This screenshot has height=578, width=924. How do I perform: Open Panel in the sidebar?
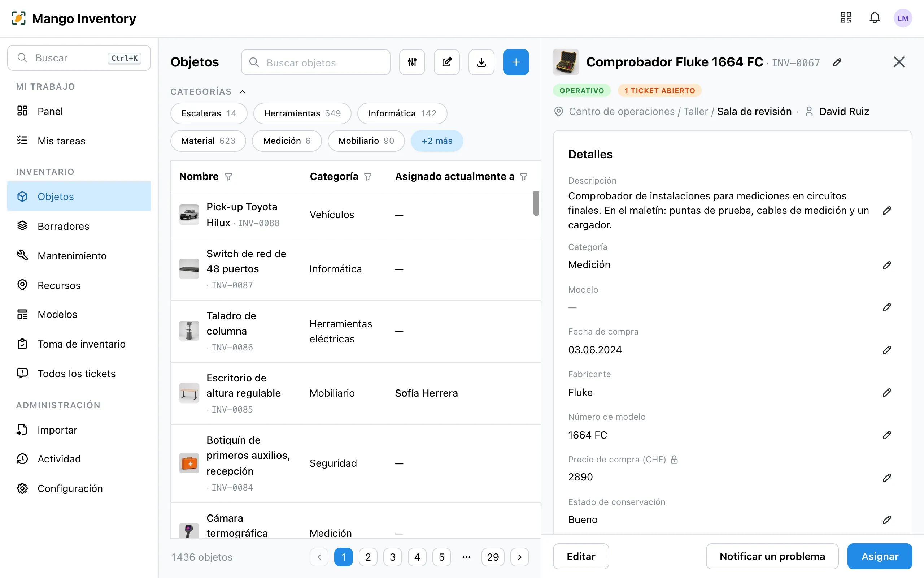(x=79, y=111)
